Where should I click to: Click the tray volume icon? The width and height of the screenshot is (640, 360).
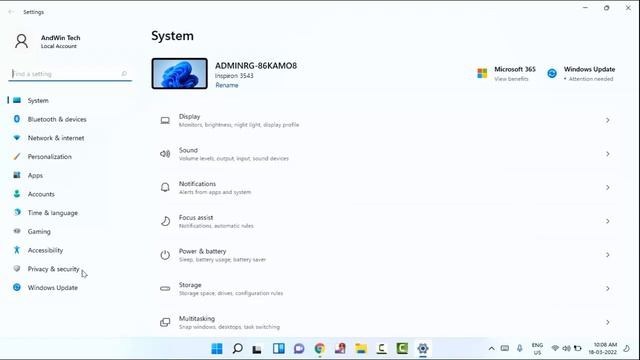click(566, 349)
